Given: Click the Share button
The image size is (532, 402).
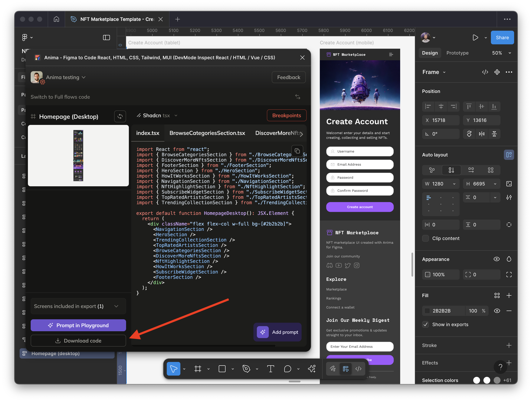Looking at the screenshot, I should click(x=502, y=38).
